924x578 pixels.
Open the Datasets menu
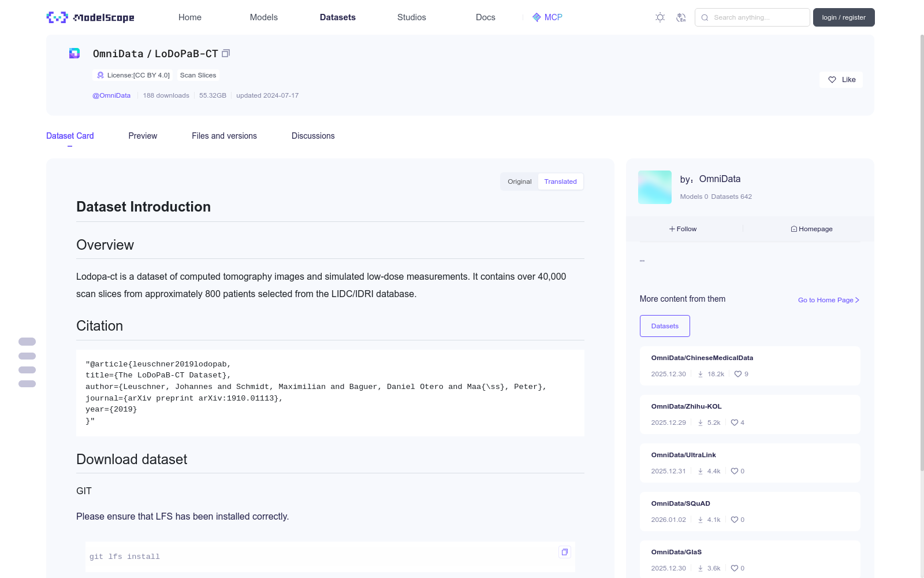[338, 17]
